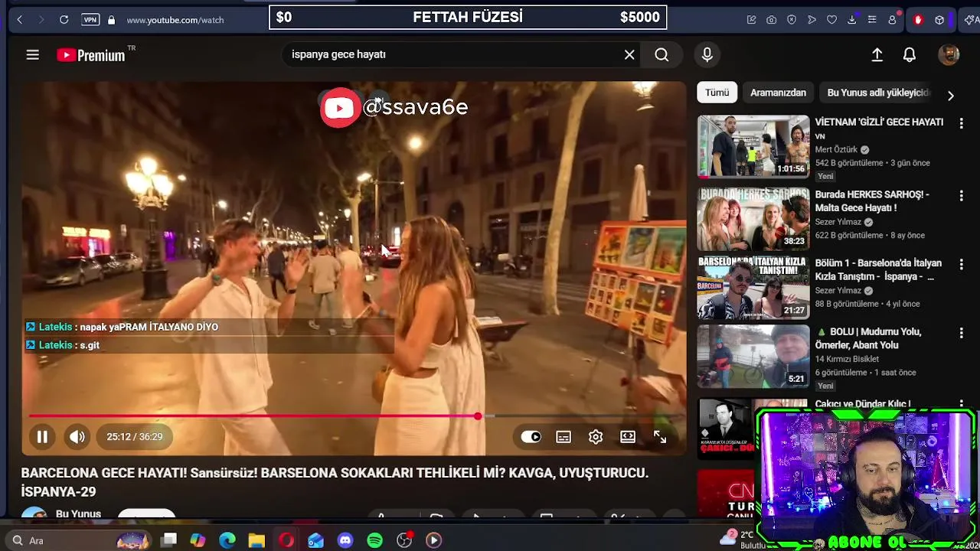Click VİETNAM 'GİZLİ' GECE HAYATI title
The height and width of the screenshot is (551, 980).
(879, 122)
